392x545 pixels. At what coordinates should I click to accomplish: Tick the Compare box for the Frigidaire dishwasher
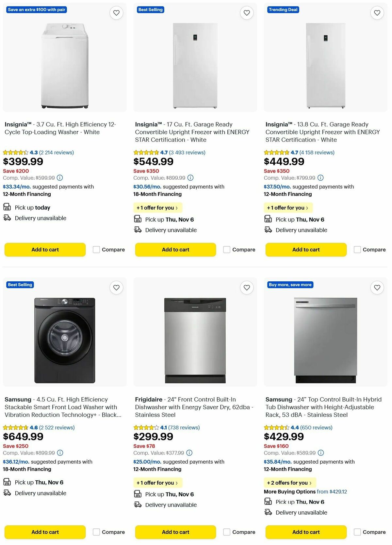(x=227, y=532)
